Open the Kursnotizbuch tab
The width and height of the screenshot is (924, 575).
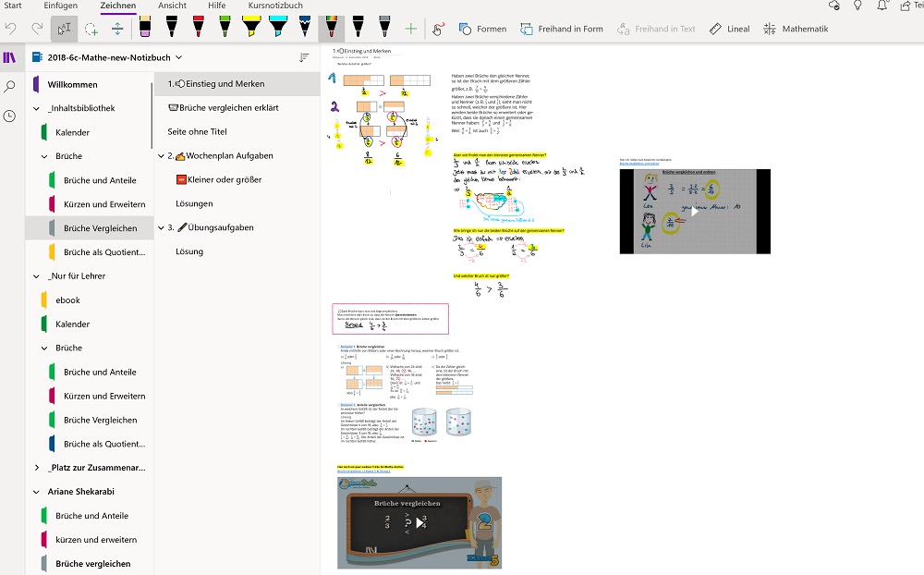[275, 6]
